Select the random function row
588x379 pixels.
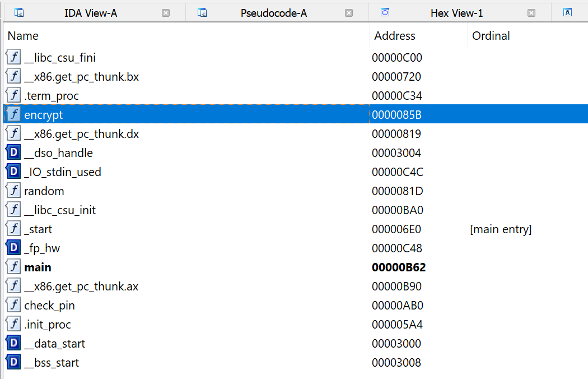pos(44,191)
